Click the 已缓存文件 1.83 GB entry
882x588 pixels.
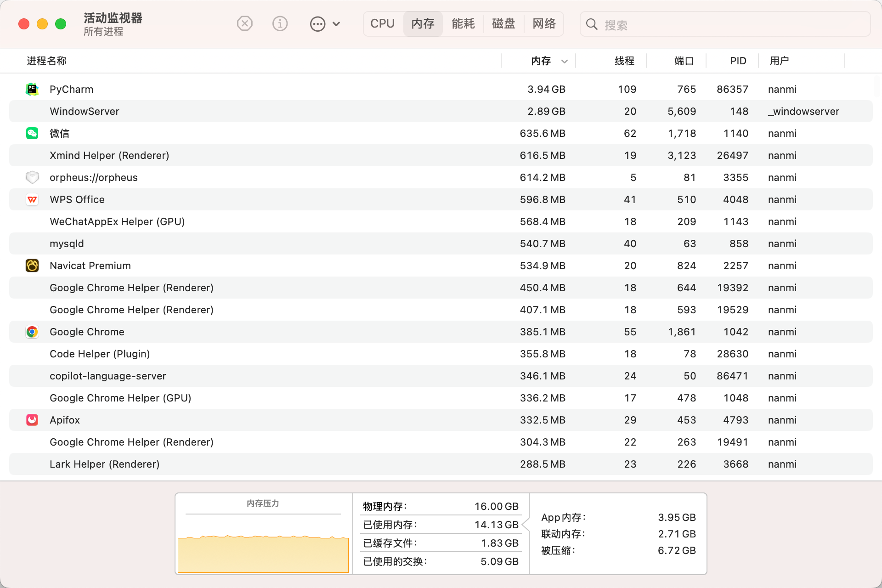pos(441,543)
